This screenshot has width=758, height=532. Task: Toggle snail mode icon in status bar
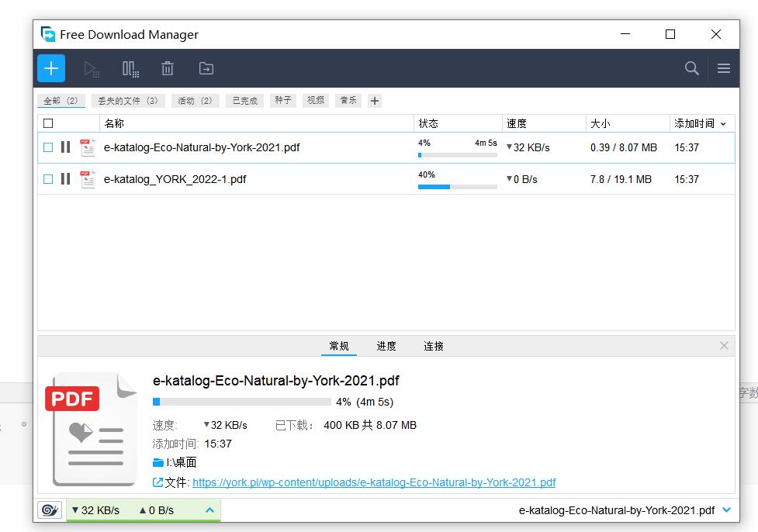[x=50, y=510]
